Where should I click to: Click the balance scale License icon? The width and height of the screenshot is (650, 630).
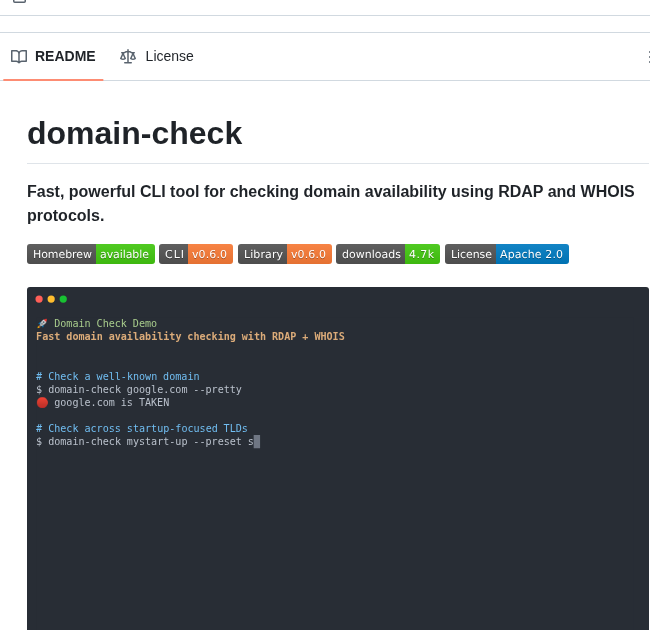(x=128, y=56)
